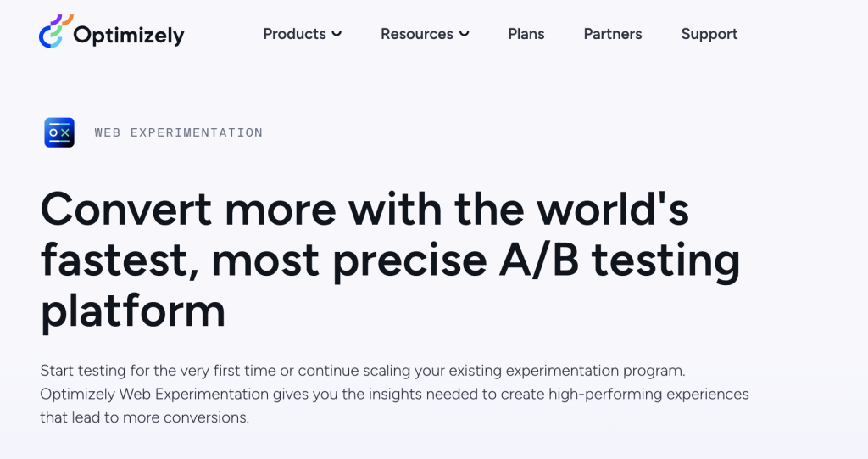Click the word world's in the headline
The height and width of the screenshot is (459, 868).
click(x=613, y=209)
